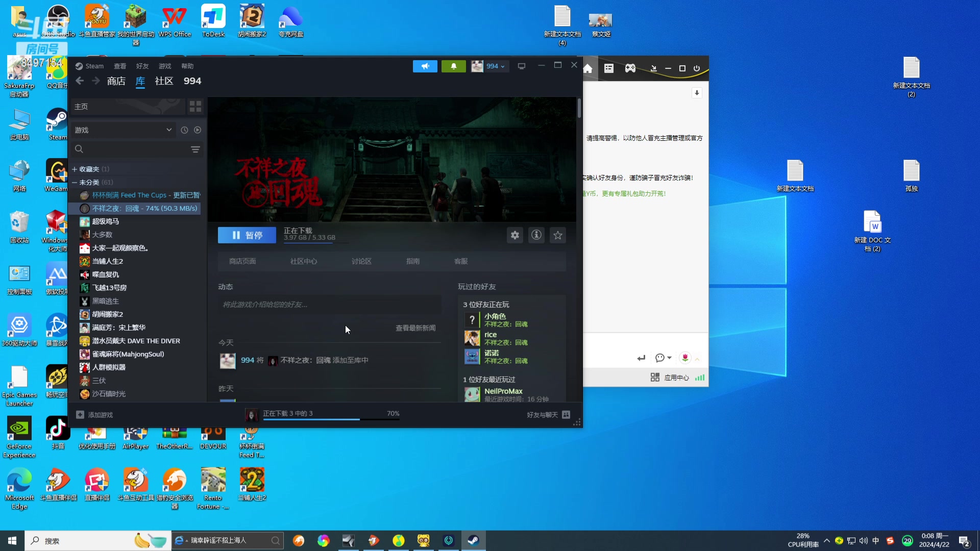The height and width of the screenshot is (551, 980).
Task: Open Big Picture mode monitor icon
Action: tap(521, 66)
